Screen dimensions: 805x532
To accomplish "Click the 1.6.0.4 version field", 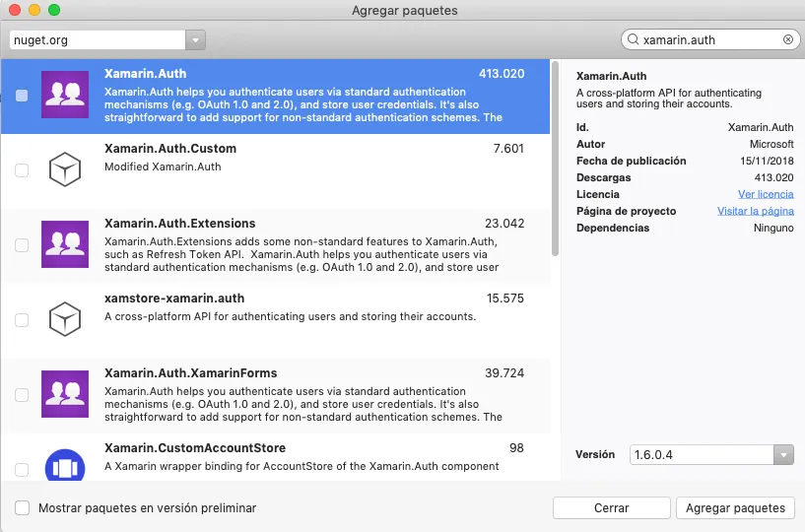I will [x=702, y=455].
